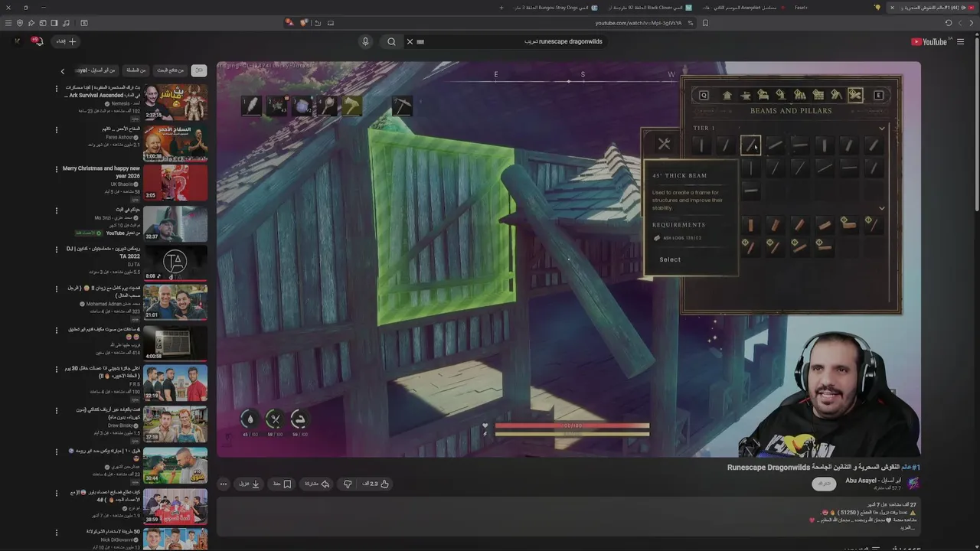Open options for the Ark Survival Ascended video
This screenshot has height=551, width=980.
pos(56,89)
